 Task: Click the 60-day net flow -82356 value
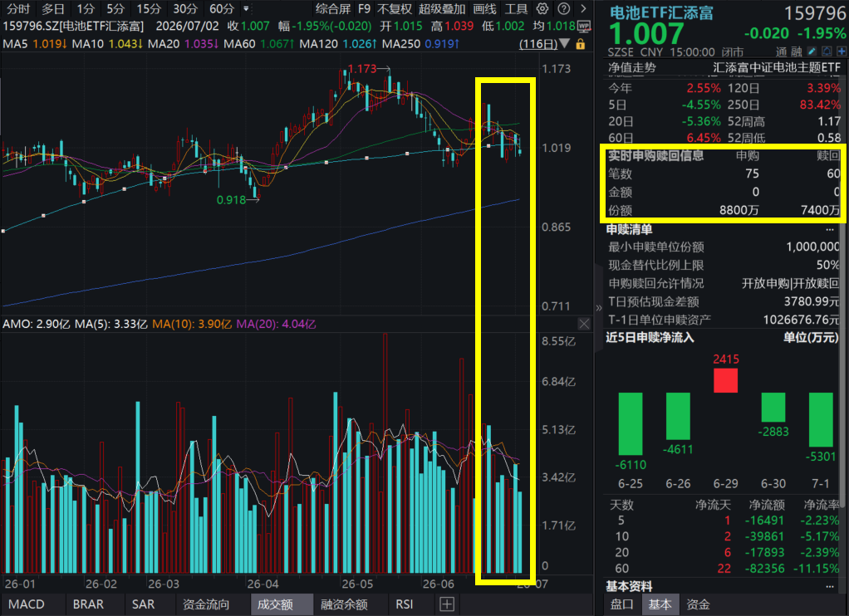[x=764, y=569]
